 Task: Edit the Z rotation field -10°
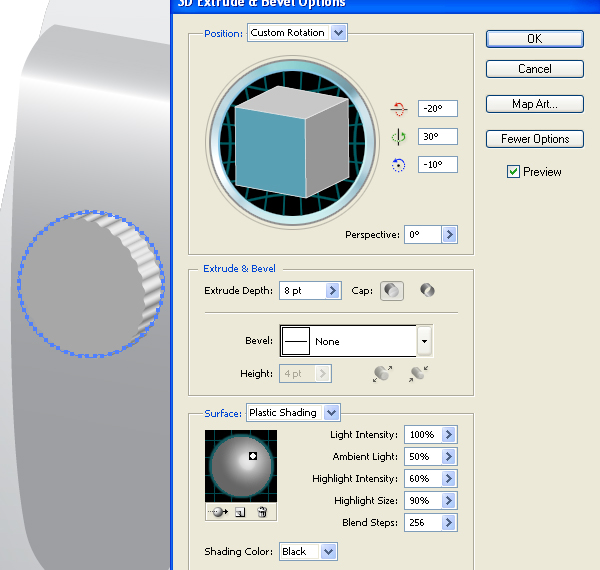[x=438, y=164]
